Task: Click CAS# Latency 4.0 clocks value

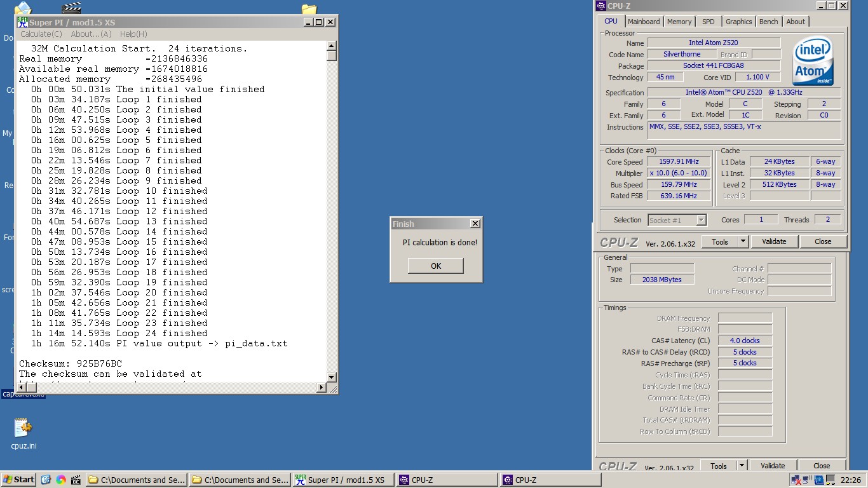Action: click(745, 341)
